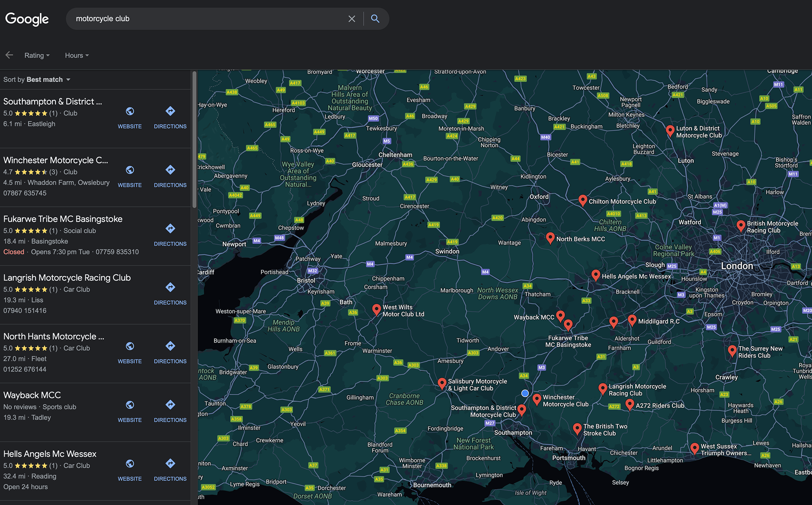Click the West Wilts Motor Club Ltd map pin
The width and height of the screenshot is (812, 505).
[376, 310]
